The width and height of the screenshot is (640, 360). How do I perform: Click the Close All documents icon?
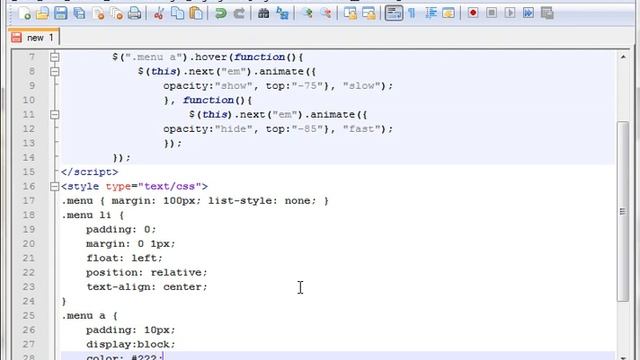pos(117,13)
